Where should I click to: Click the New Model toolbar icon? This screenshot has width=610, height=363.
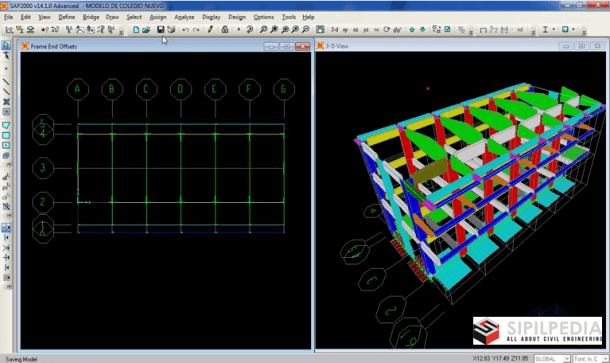[136, 30]
